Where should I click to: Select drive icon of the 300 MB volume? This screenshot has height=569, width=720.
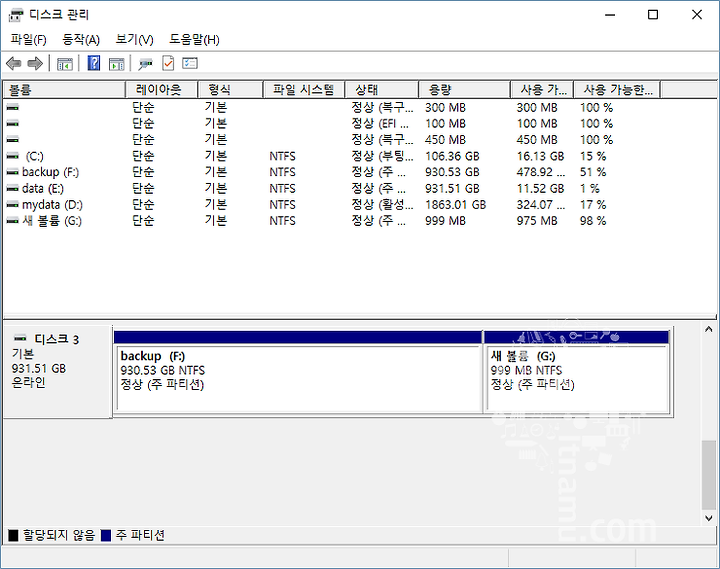pyautogui.click(x=12, y=107)
